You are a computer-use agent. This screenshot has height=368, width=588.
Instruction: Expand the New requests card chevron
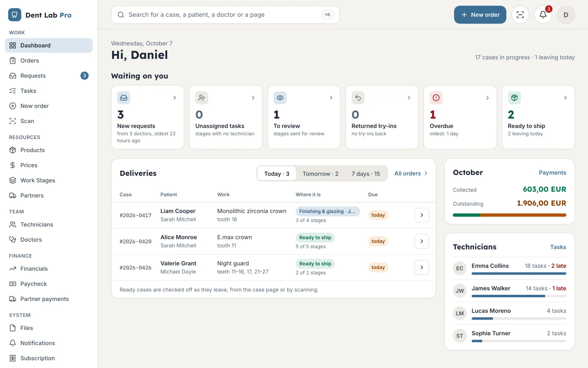click(175, 98)
